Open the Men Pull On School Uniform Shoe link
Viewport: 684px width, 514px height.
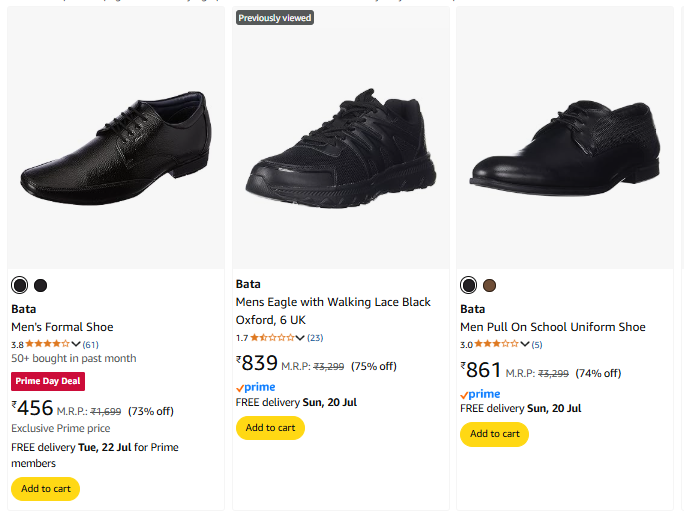[552, 327]
